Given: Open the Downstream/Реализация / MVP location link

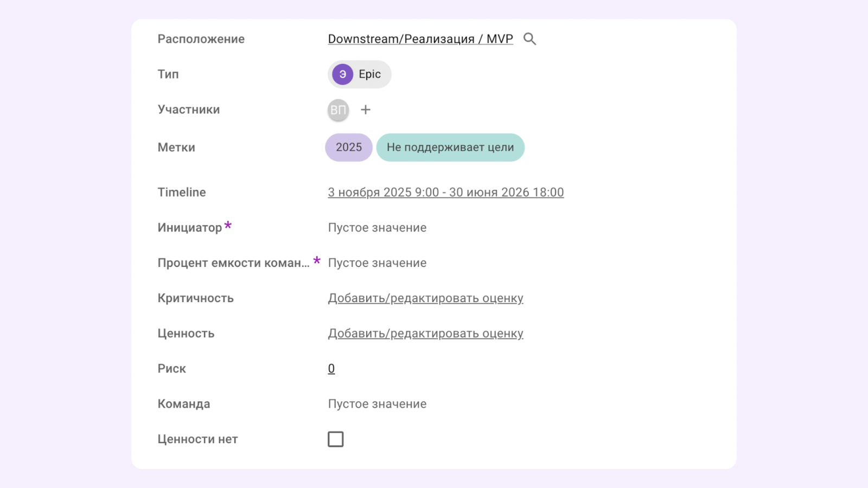Looking at the screenshot, I should pos(420,38).
